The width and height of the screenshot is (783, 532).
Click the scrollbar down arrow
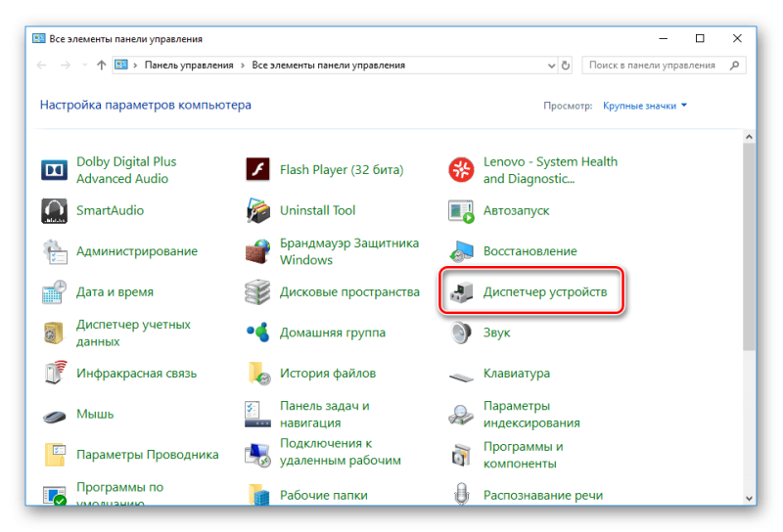pos(749,498)
